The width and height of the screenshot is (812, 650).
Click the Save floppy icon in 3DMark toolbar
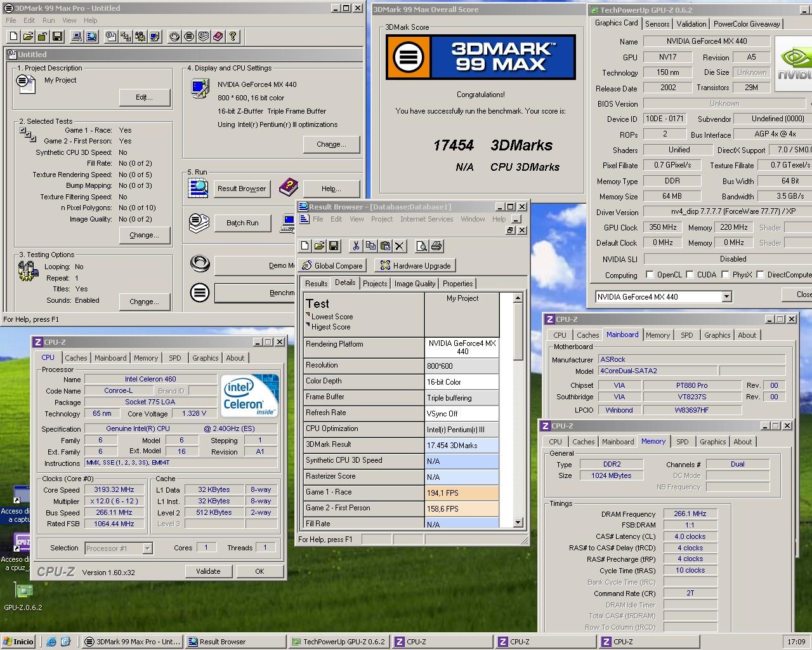[x=57, y=36]
